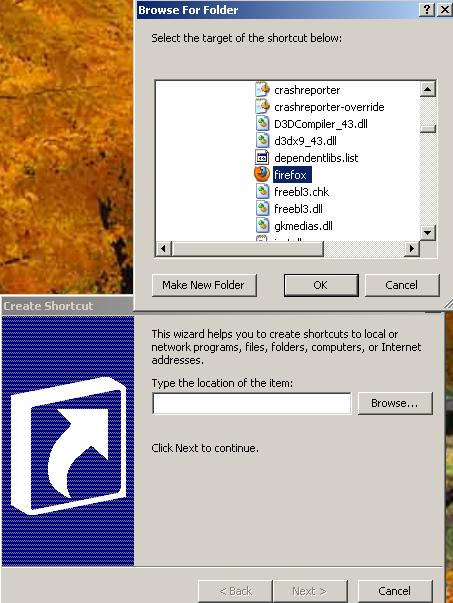Click the vertical scrollbar down arrow
The width and height of the screenshot is (453, 603).
tap(428, 232)
